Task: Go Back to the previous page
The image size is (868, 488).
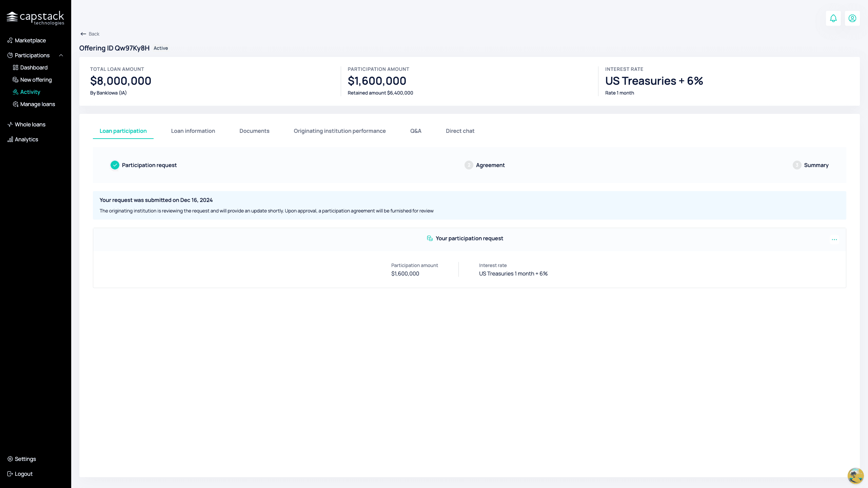Action: coord(90,34)
